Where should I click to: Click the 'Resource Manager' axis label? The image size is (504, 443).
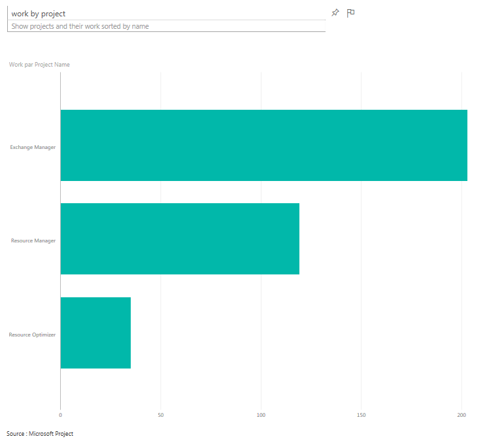click(33, 241)
